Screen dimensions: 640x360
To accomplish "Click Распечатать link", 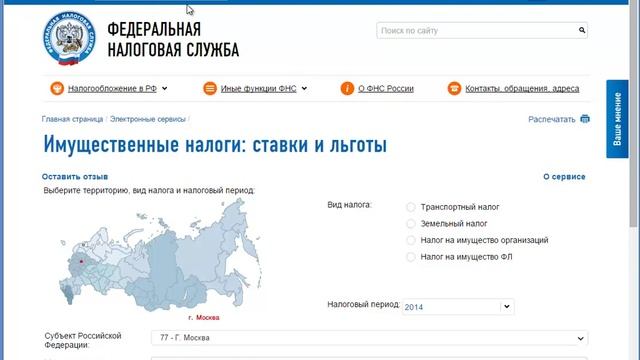I will pyautogui.click(x=551, y=119).
